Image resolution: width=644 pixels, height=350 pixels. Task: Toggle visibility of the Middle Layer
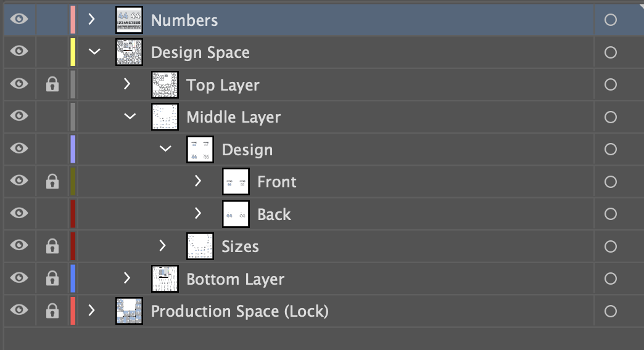19,117
